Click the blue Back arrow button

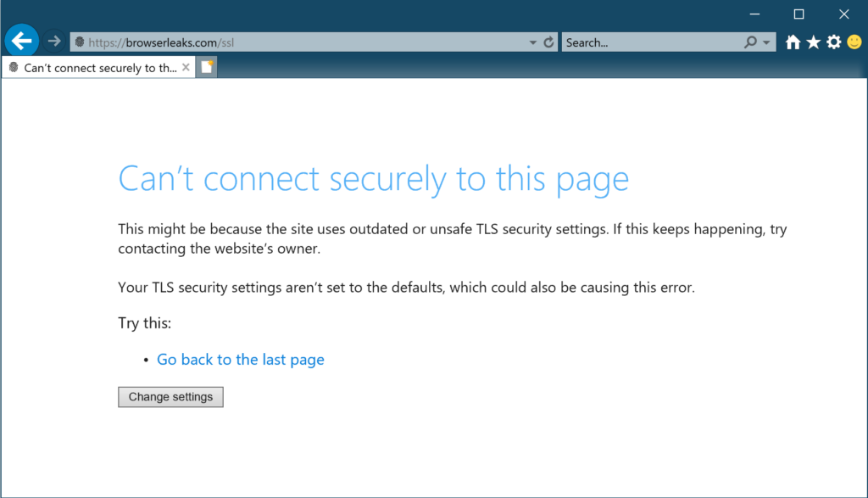21,41
